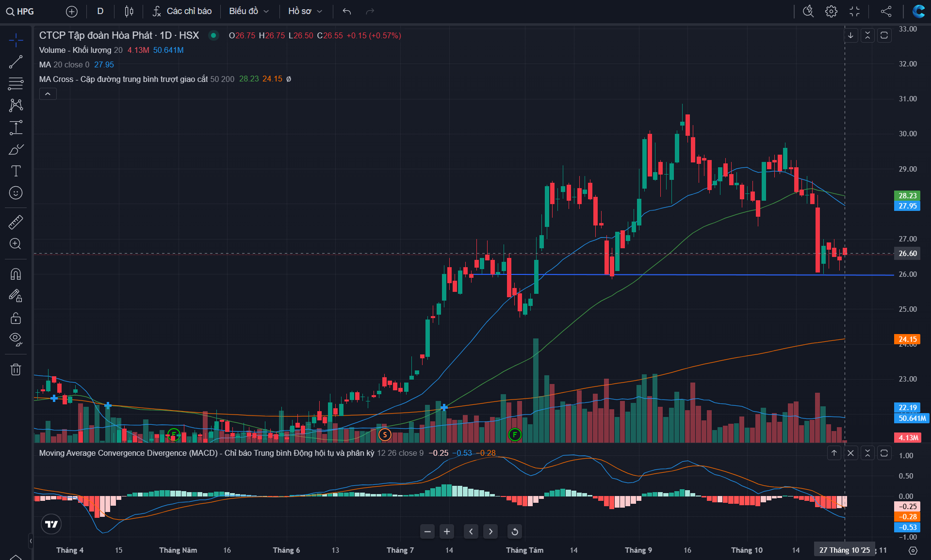Toggle fullscreen mode
Viewport: 931px width, 560px height.
[855, 11]
